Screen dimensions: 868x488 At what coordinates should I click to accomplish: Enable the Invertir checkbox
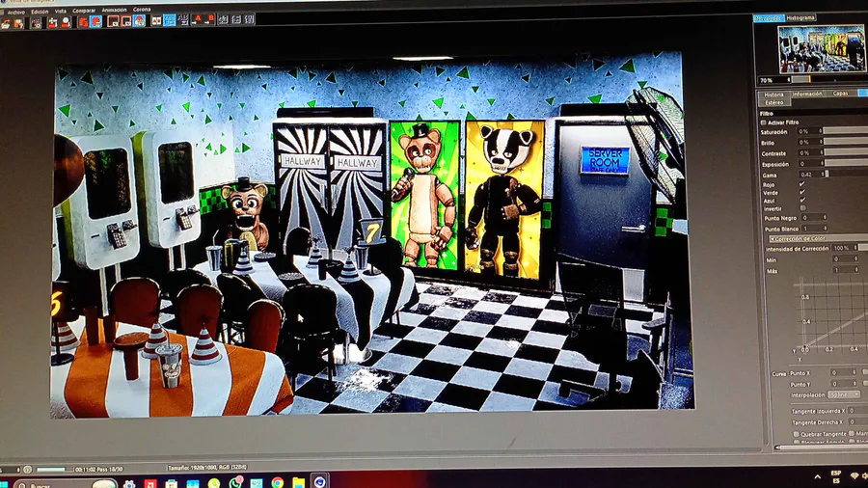[802, 208]
